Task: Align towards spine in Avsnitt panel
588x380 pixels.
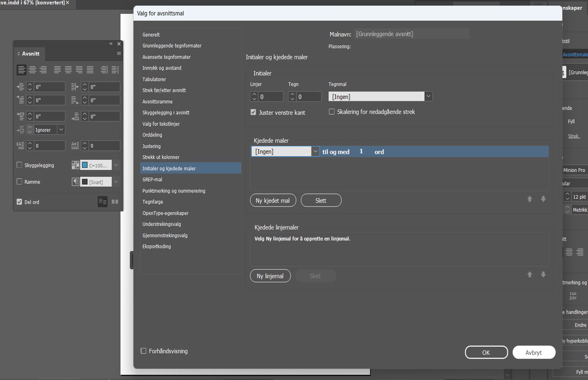Action: click(x=104, y=70)
